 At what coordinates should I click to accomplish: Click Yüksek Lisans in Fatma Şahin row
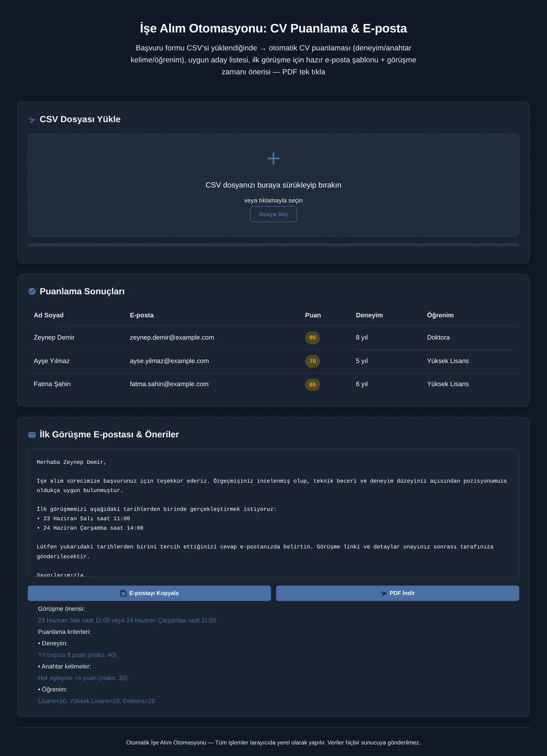(448, 384)
